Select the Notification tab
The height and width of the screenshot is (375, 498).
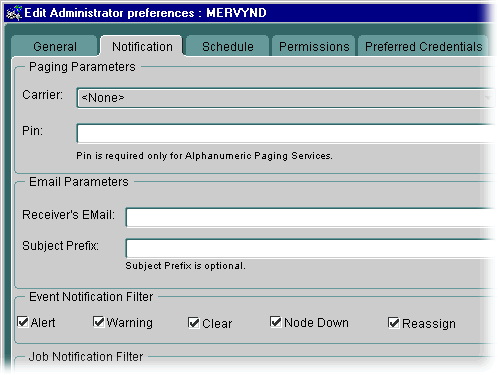point(142,46)
